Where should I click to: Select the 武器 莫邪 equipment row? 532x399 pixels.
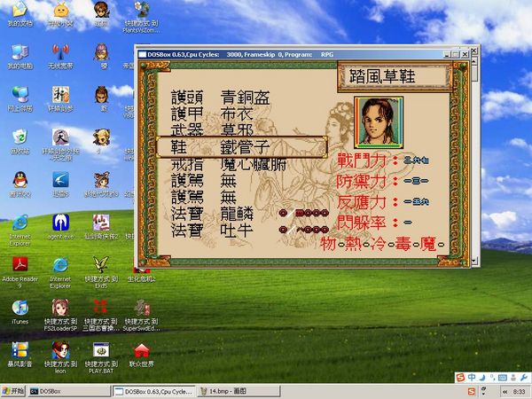click(x=212, y=129)
